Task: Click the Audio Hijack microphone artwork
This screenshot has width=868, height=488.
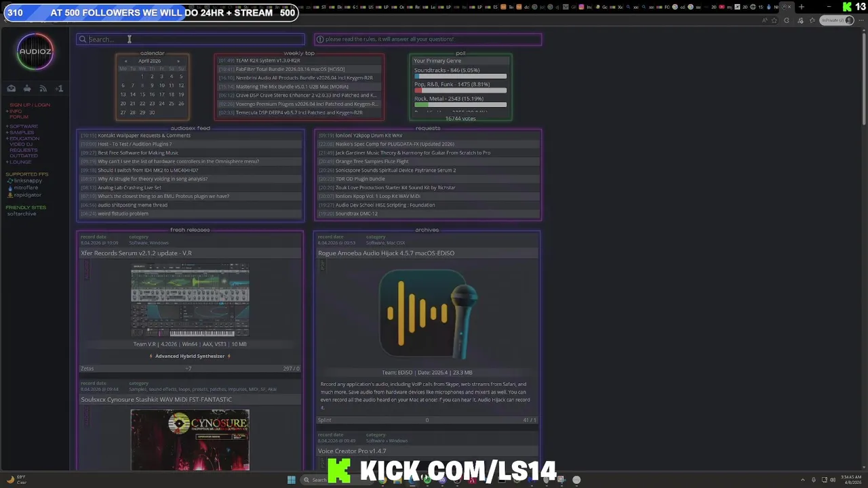Action: click(x=427, y=313)
